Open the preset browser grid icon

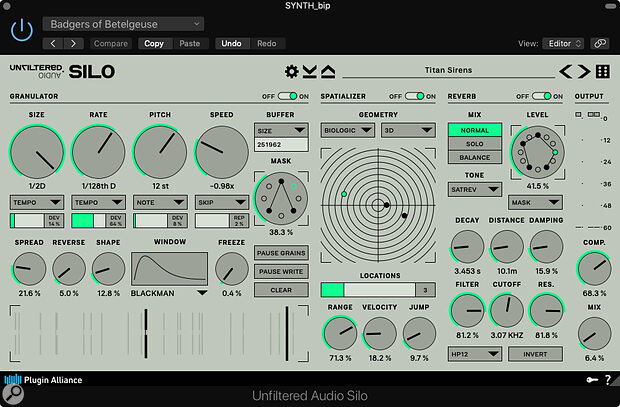pos(603,72)
